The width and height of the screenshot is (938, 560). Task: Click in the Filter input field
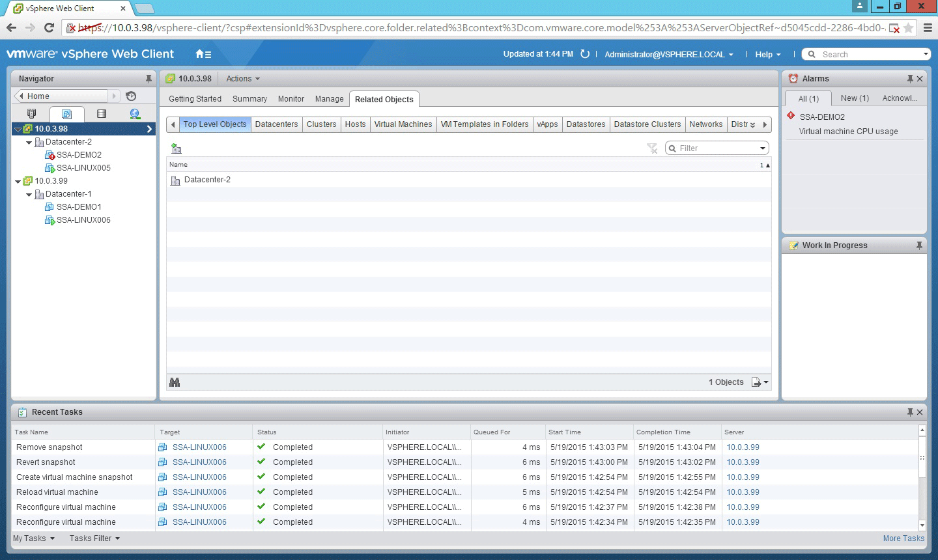tap(717, 148)
